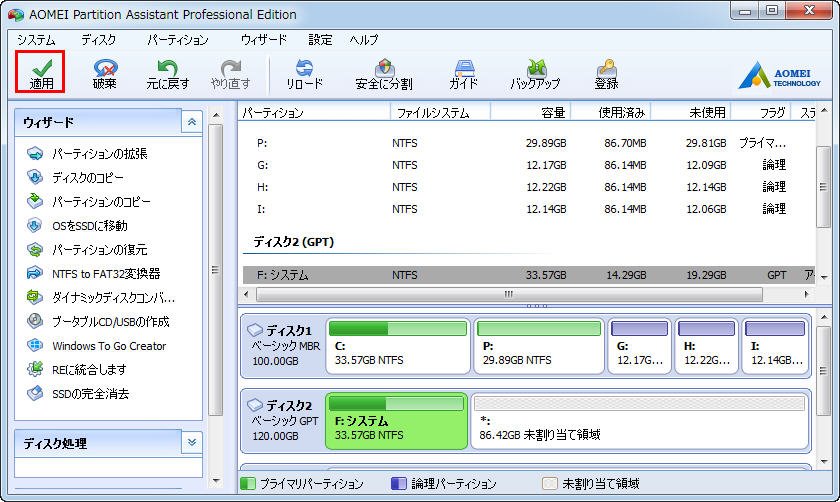Click the 登録 (Register) key icon
This screenshot has width=840, height=502.
click(x=606, y=73)
